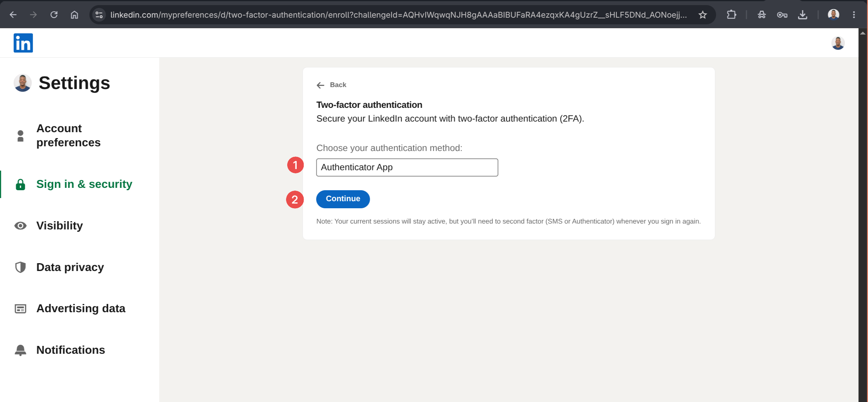Click the 'Choose your authentication method' label
868x402 pixels.
click(x=389, y=148)
